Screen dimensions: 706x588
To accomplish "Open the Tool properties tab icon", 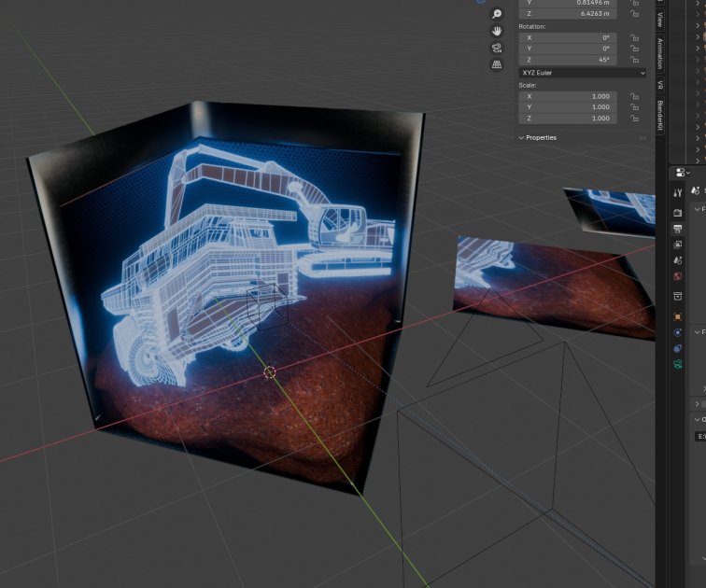I will pyautogui.click(x=678, y=191).
